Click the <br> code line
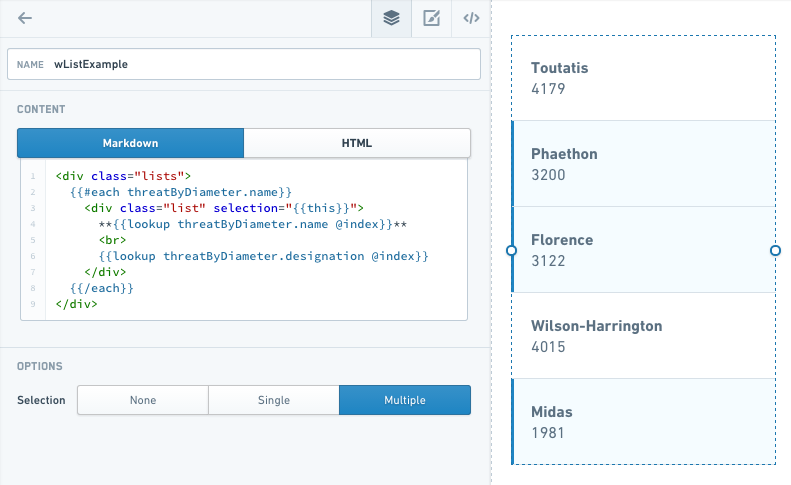This screenshot has height=485, width=791. pos(112,240)
